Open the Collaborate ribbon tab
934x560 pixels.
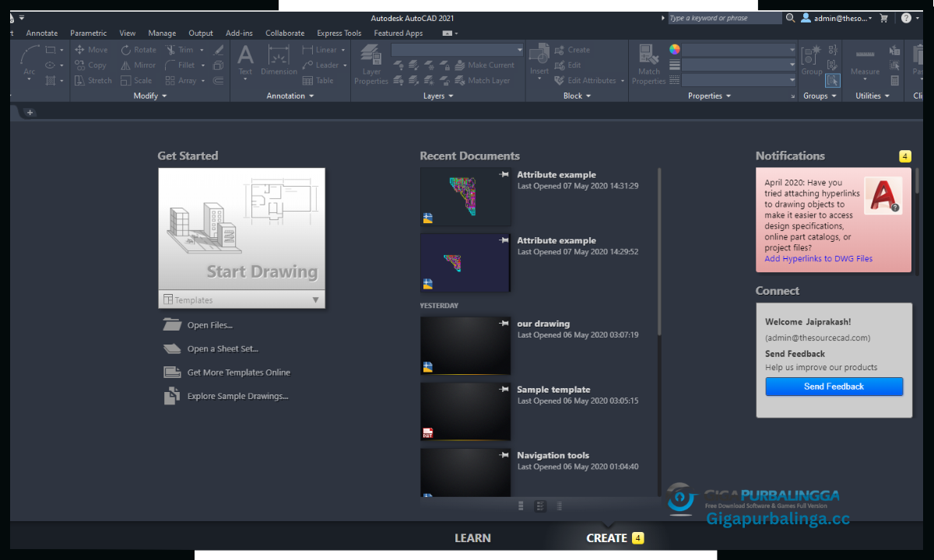285,33
